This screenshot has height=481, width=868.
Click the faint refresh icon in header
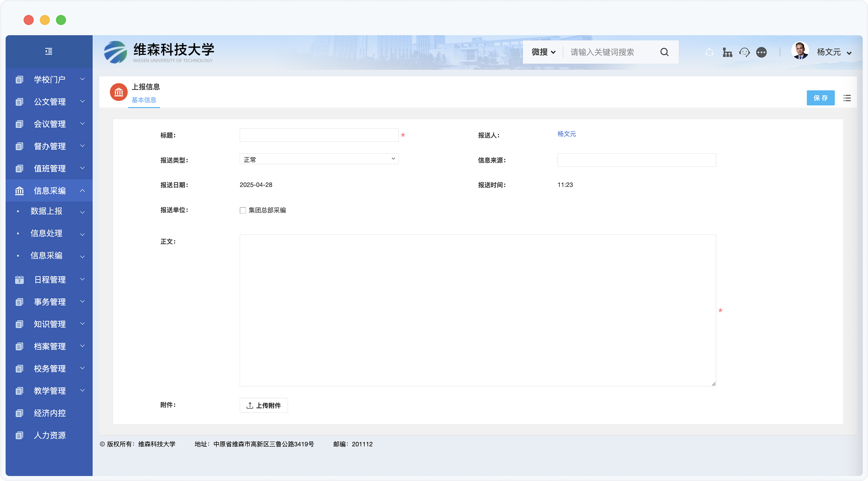pyautogui.click(x=709, y=52)
